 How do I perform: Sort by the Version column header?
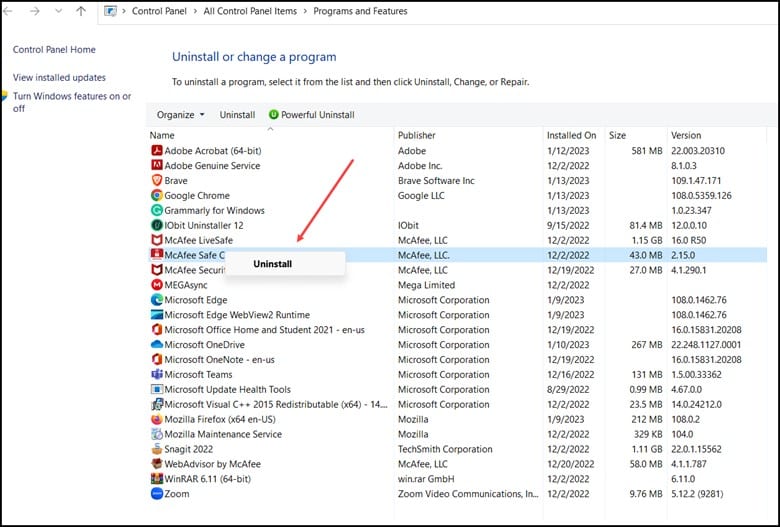(x=686, y=135)
